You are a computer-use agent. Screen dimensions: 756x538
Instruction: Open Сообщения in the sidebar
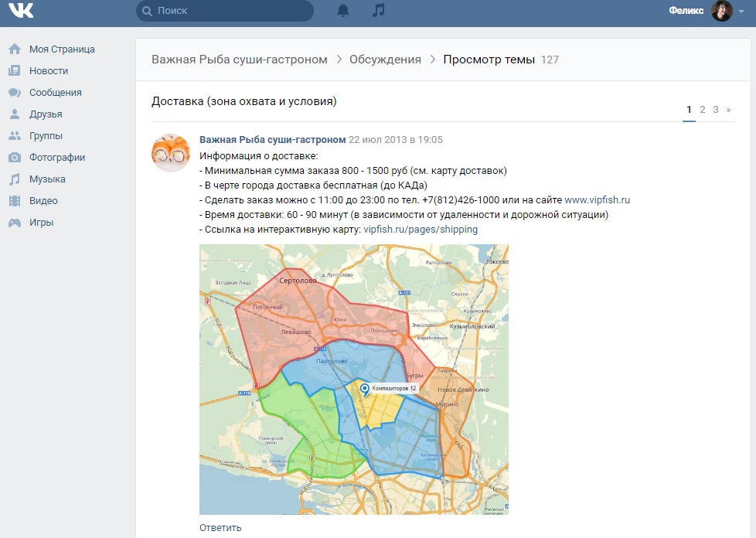(56, 93)
